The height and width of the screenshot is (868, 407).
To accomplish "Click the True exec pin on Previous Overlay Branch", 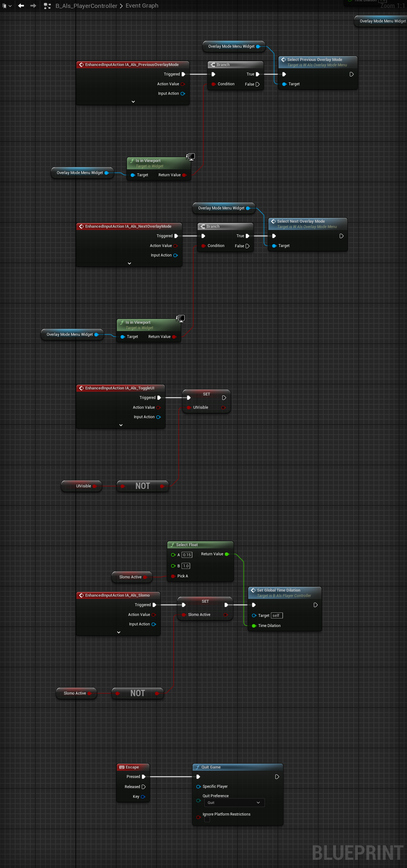I will click(x=257, y=74).
